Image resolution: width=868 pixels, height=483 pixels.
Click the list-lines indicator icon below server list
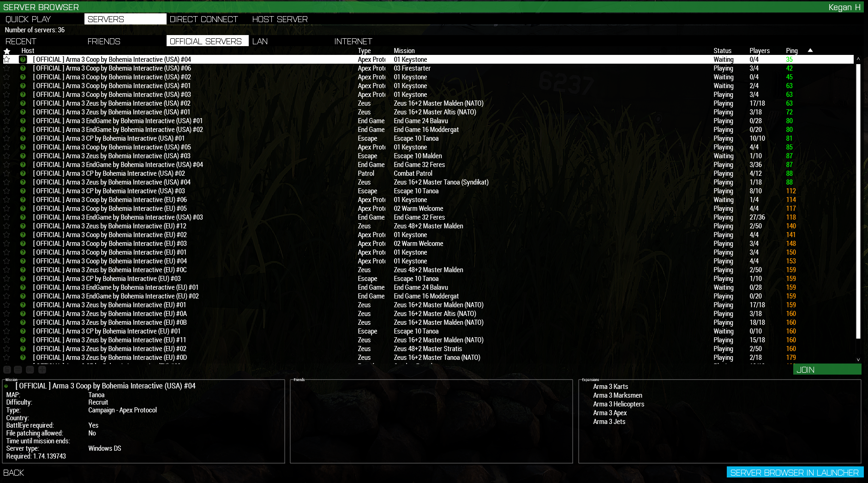coord(18,370)
